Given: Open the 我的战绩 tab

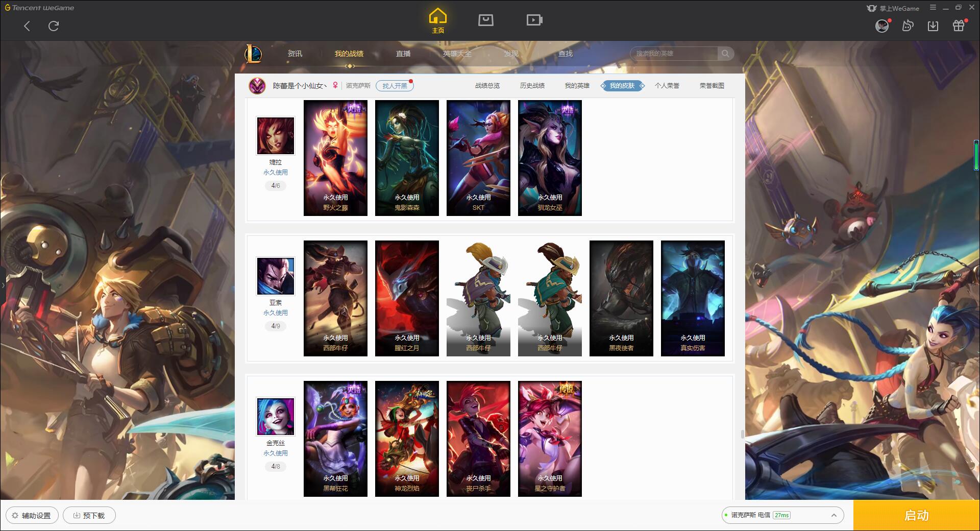Looking at the screenshot, I should pyautogui.click(x=349, y=54).
